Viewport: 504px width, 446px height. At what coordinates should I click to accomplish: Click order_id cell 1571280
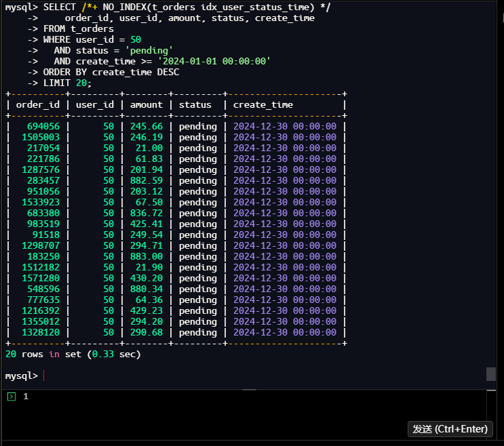41,278
